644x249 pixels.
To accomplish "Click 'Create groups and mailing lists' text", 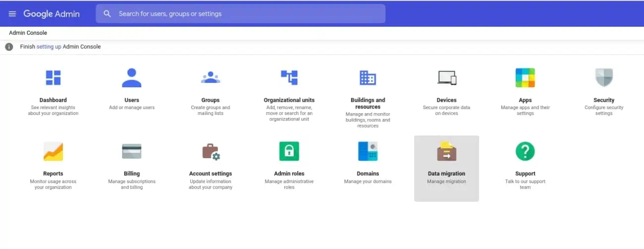I will (211, 111).
